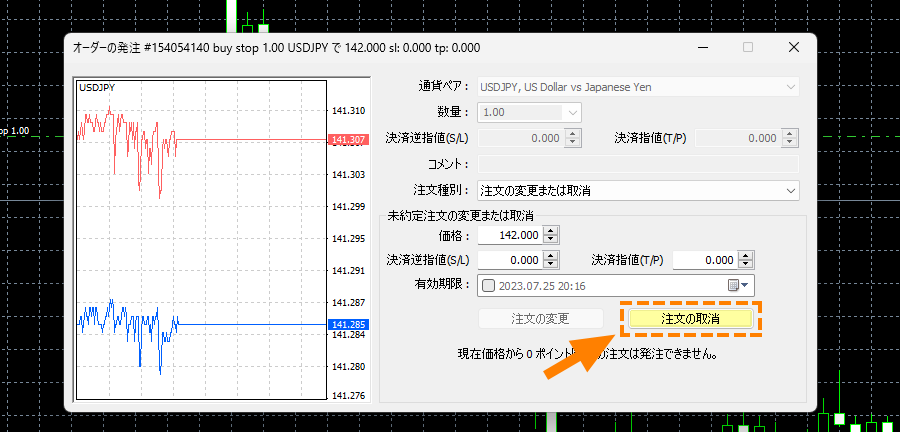Click the 141.285 bid price label
The width and height of the screenshot is (900, 432).
click(x=348, y=324)
